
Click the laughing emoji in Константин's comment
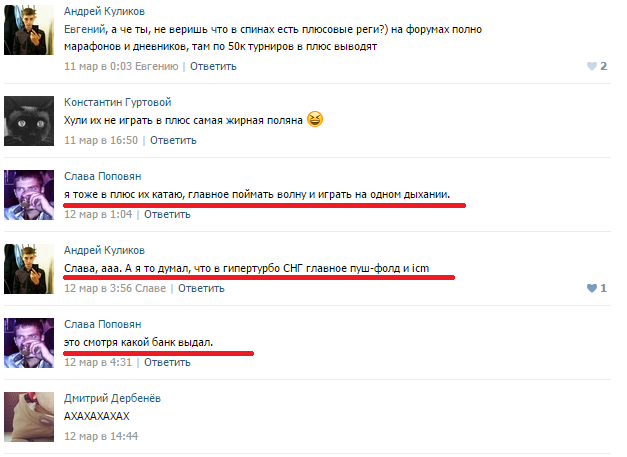[315, 120]
